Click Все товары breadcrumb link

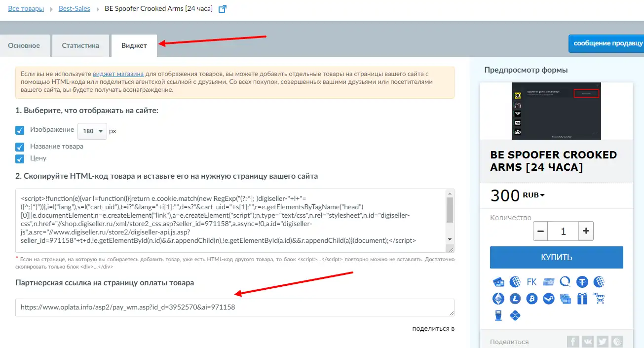click(26, 9)
